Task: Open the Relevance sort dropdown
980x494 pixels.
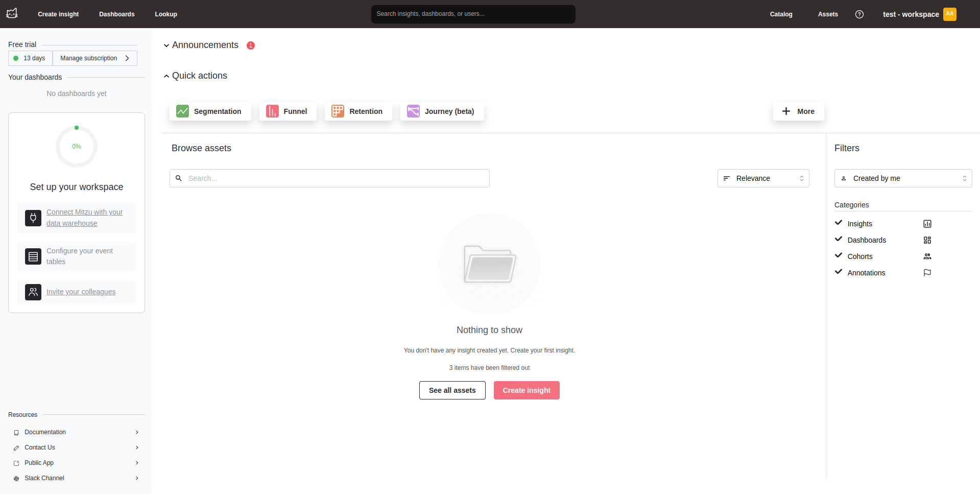Action: [x=763, y=178]
